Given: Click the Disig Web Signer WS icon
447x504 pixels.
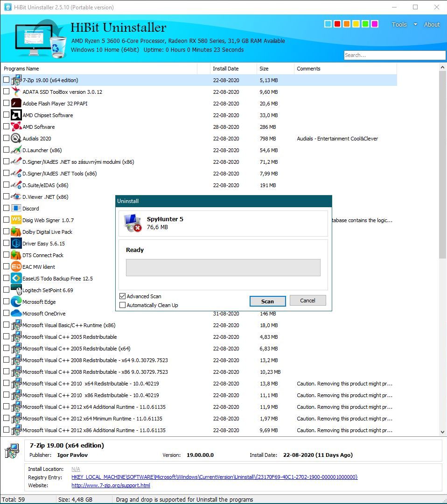Looking at the screenshot, I should pos(16,220).
